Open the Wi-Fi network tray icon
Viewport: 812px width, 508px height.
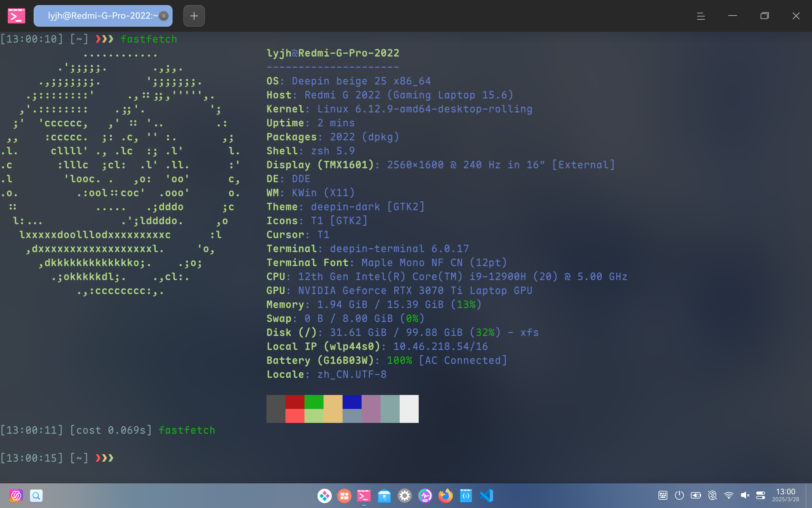(x=729, y=495)
